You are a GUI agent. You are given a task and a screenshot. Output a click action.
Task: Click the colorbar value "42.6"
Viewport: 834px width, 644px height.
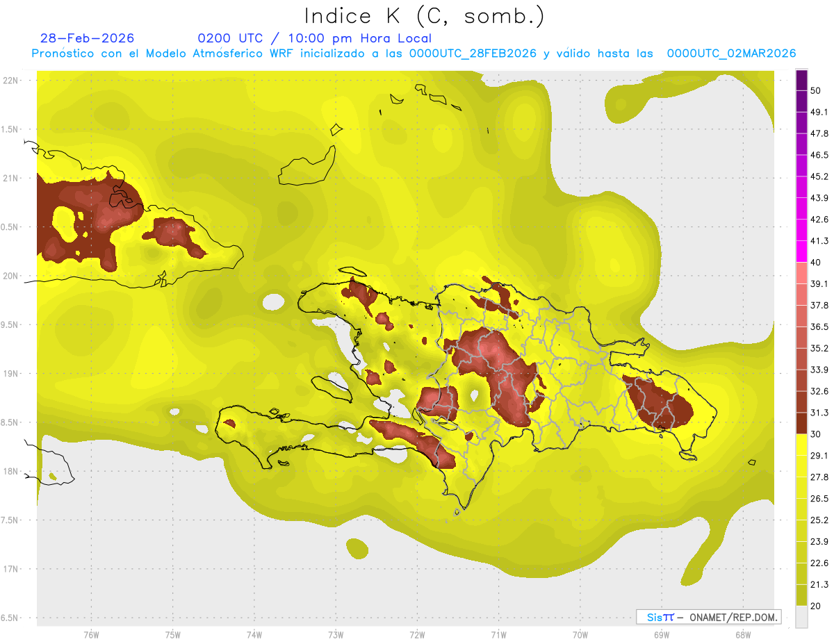(x=819, y=220)
